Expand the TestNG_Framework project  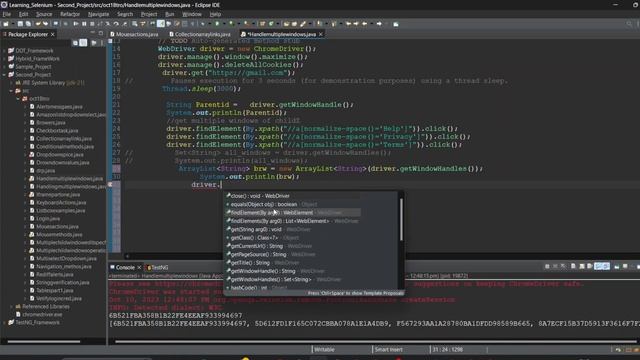[4, 322]
